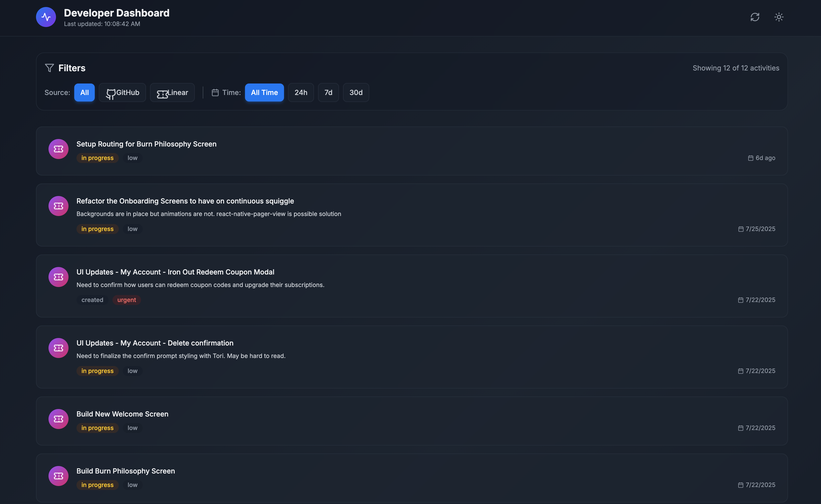Screen dimensions: 821x504
Task: Click in progress badge on Build Burn Philosophy card
Action: click(x=97, y=485)
